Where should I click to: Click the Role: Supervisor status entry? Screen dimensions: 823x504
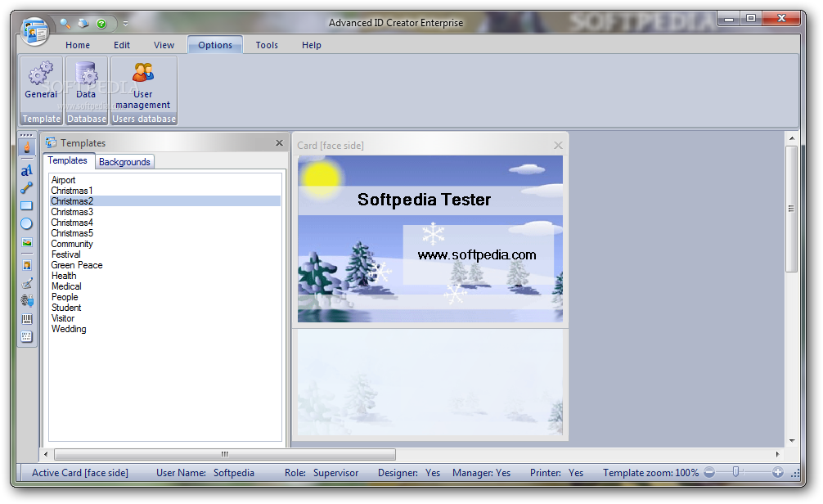tap(322, 473)
